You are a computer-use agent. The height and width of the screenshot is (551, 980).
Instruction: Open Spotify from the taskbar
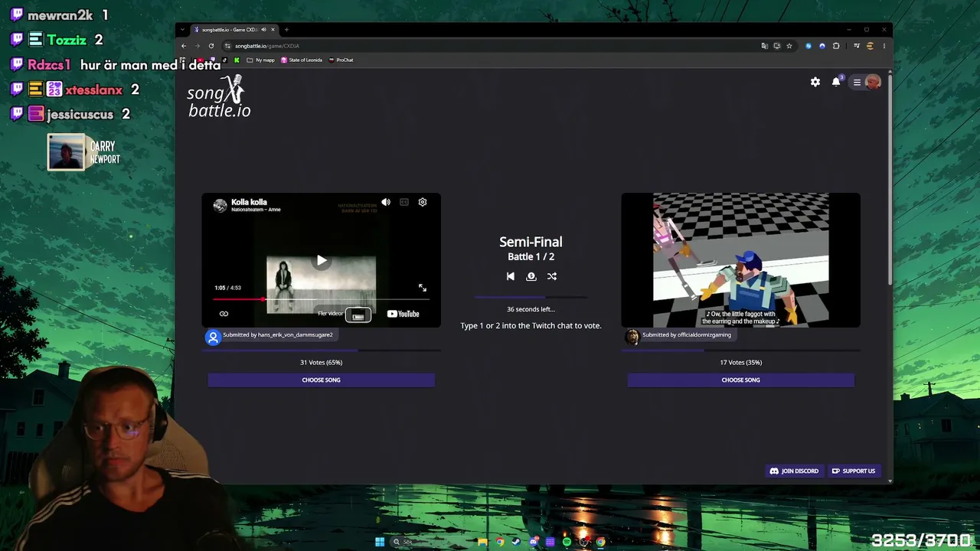567,542
